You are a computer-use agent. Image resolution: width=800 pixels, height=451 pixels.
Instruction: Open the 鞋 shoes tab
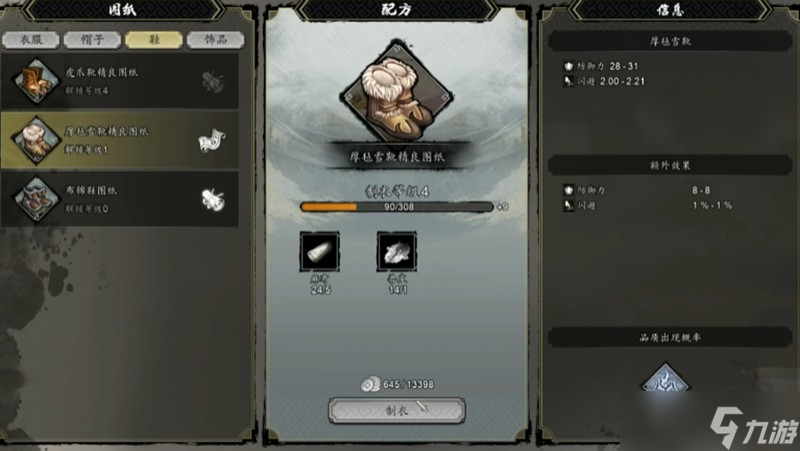tap(154, 40)
